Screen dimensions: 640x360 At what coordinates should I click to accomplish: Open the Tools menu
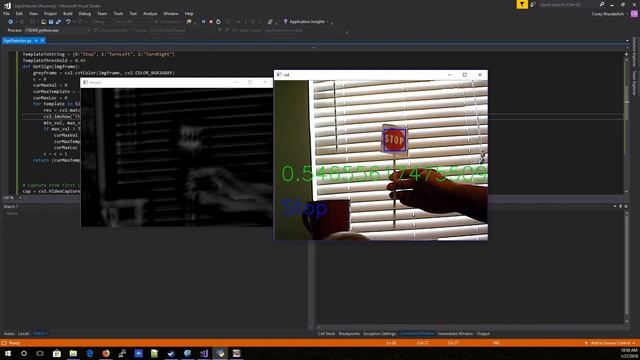tap(118, 13)
